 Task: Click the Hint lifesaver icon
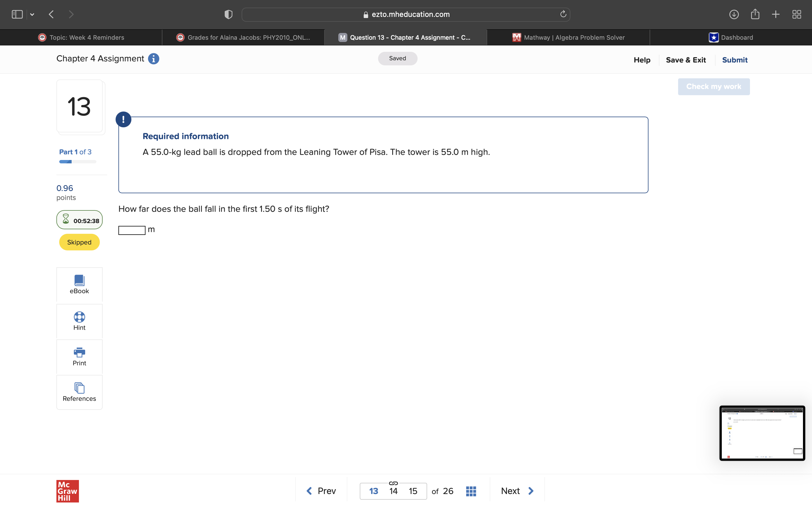[79, 317]
